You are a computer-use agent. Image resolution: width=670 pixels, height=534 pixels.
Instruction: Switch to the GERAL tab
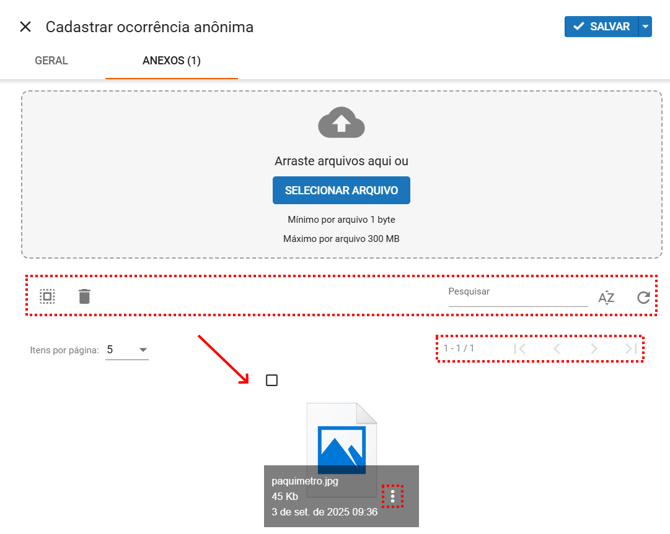tap(51, 61)
